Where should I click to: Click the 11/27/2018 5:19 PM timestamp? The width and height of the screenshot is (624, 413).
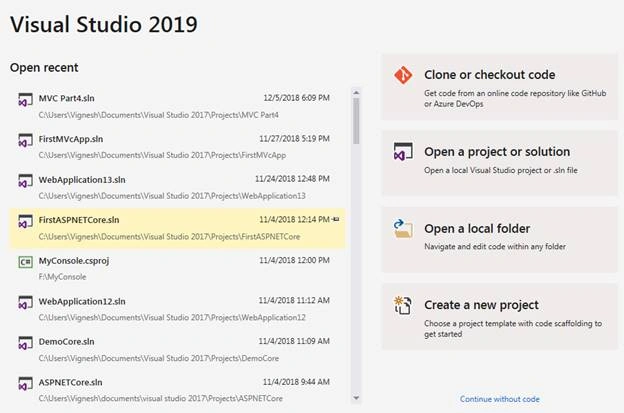click(294, 138)
